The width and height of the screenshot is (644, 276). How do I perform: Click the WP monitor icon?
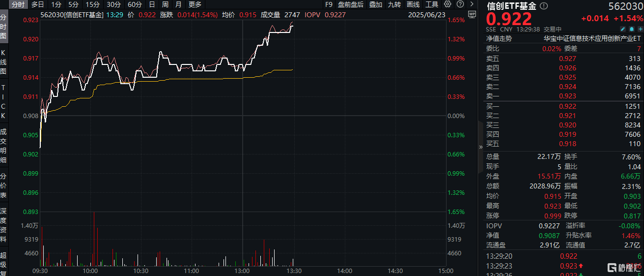(472, 15)
